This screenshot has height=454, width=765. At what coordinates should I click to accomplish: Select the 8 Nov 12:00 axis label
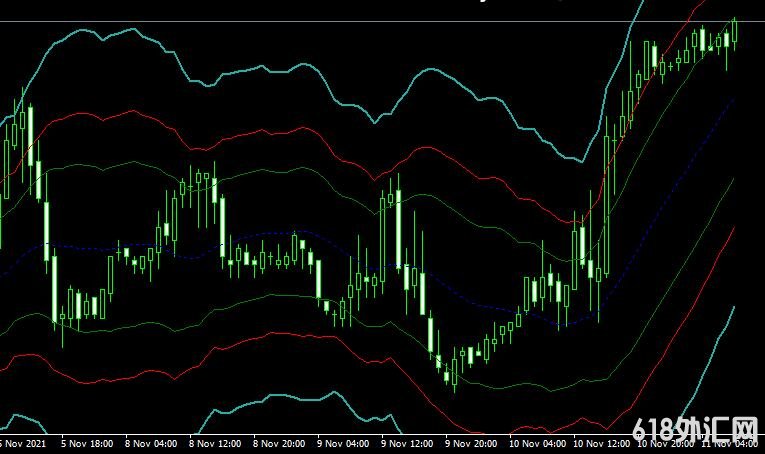coord(217,443)
